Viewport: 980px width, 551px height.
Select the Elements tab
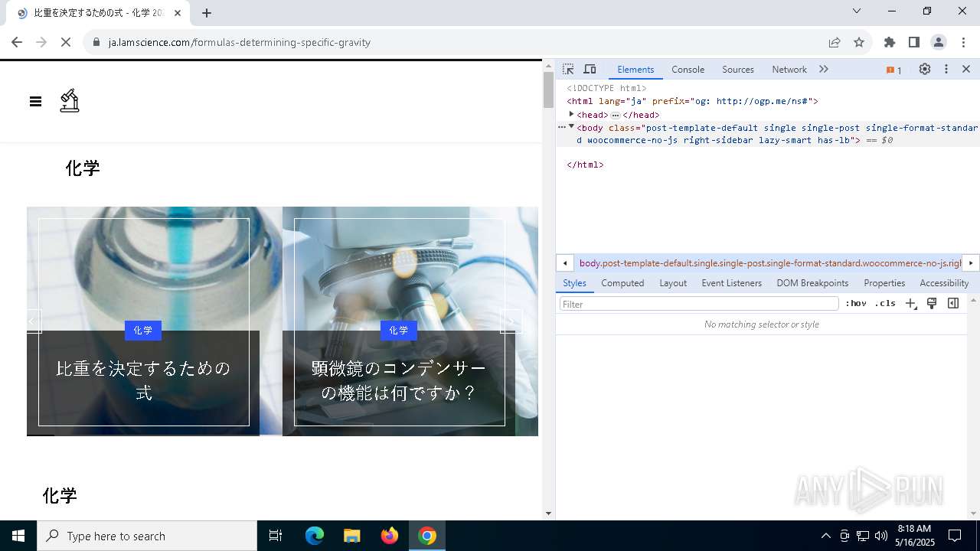click(x=635, y=69)
